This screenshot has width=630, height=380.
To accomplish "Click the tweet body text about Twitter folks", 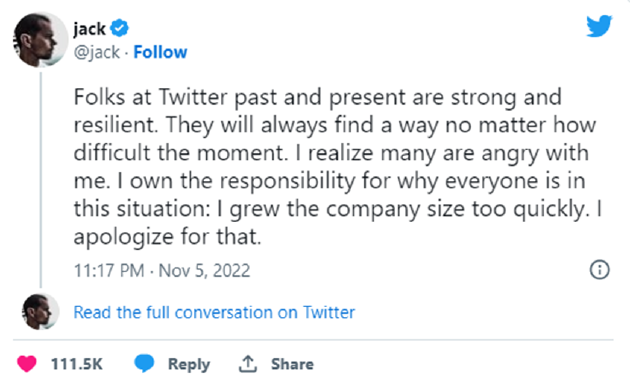I will (338, 166).
